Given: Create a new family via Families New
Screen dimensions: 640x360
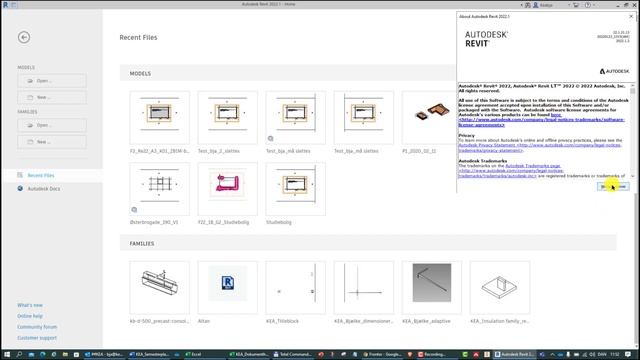Looking at the screenshot, I should click(x=52, y=142).
